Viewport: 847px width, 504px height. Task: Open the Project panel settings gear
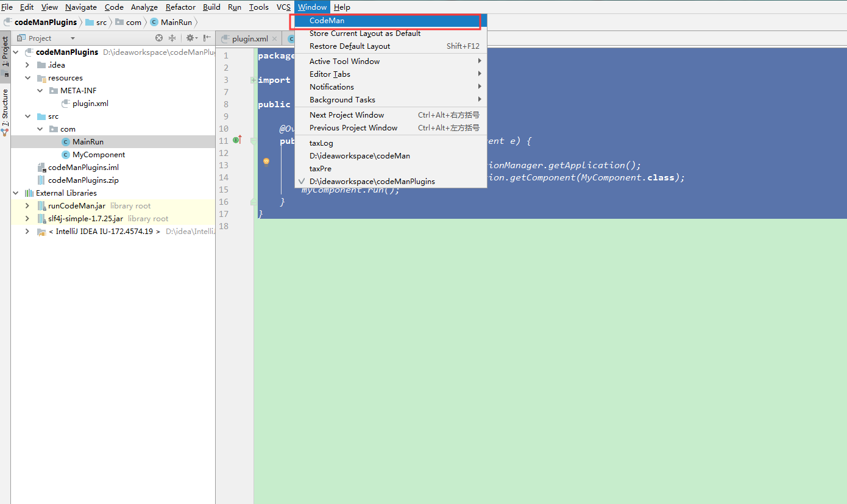tap(190, 38)
